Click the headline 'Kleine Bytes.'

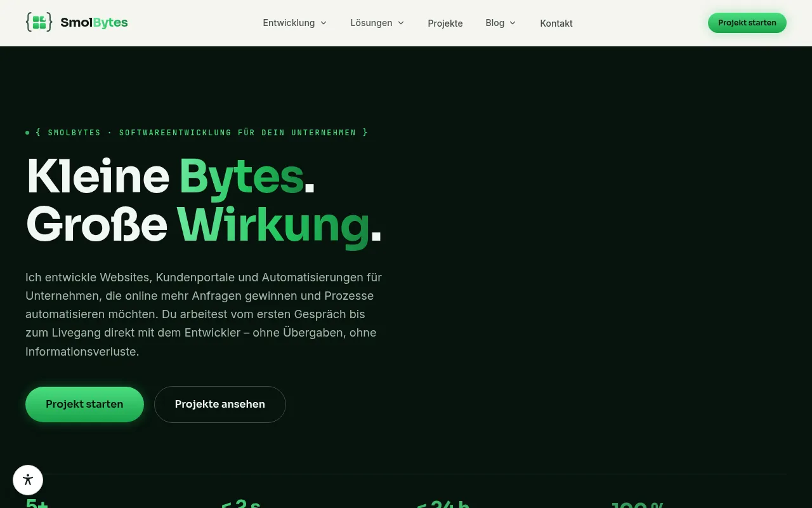click(171, 177)
